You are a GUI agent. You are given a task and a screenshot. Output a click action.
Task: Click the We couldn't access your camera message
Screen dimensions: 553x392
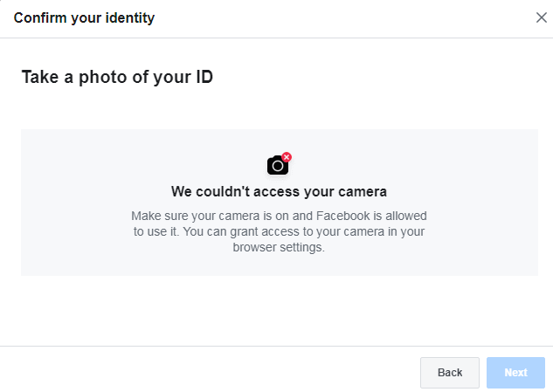tap(279, 191)
